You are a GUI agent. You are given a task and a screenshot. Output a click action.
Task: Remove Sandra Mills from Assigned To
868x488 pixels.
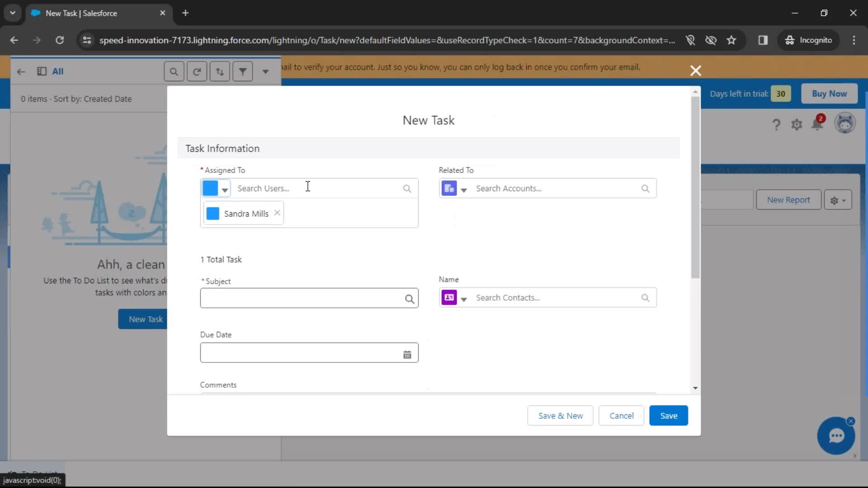point(277,213)
